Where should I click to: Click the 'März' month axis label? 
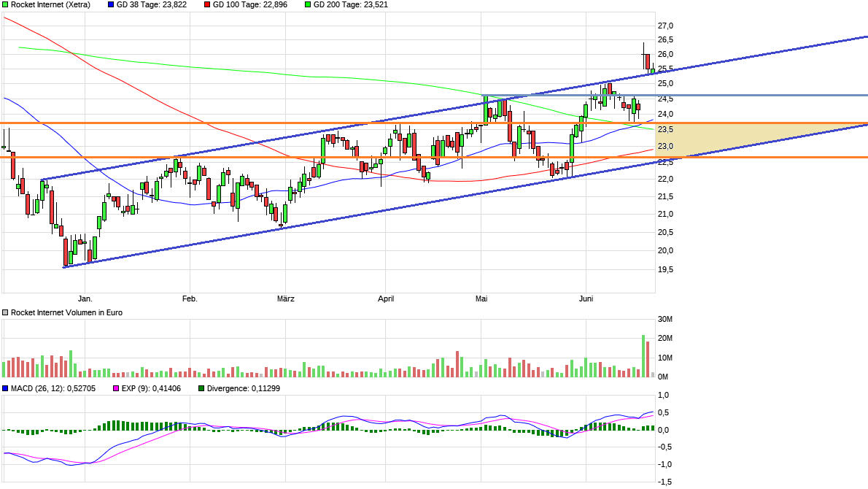(x=286, y=299)
